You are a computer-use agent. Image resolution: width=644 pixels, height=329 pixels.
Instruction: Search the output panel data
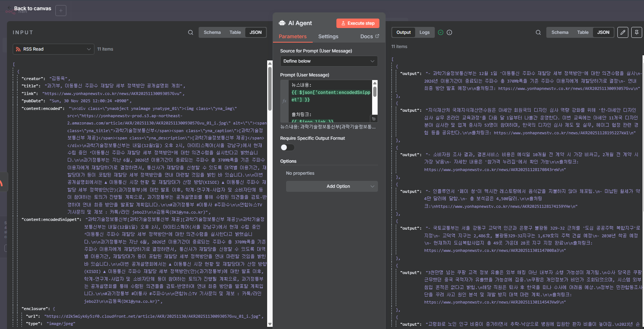tap(538, 32)
